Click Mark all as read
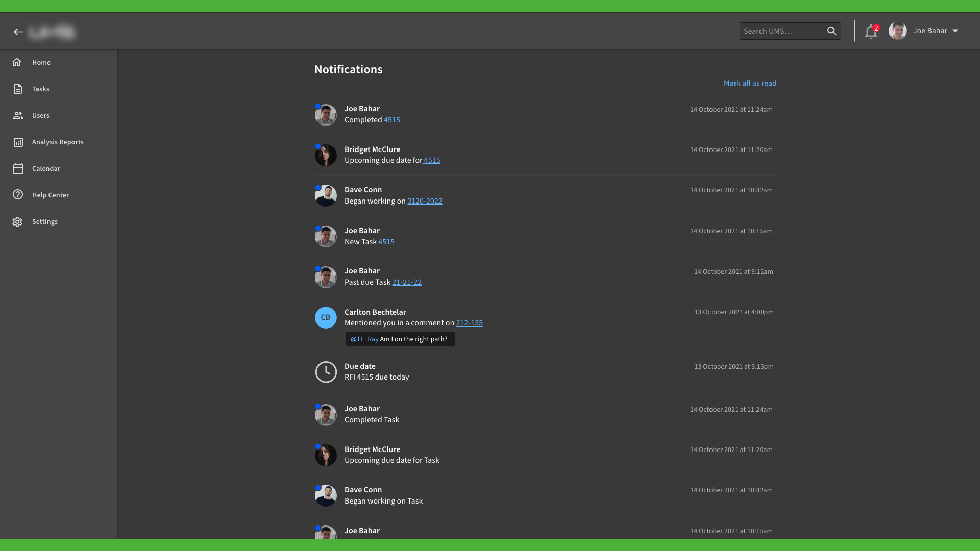 click(x=750, y=83)
